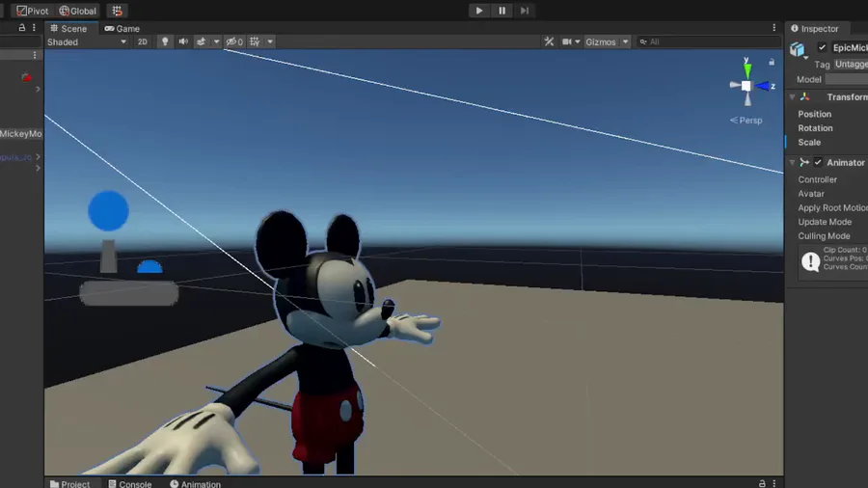Toggle scene effects icon
Image resolution: width=868 pixels, height=488 pixels.
202,42
